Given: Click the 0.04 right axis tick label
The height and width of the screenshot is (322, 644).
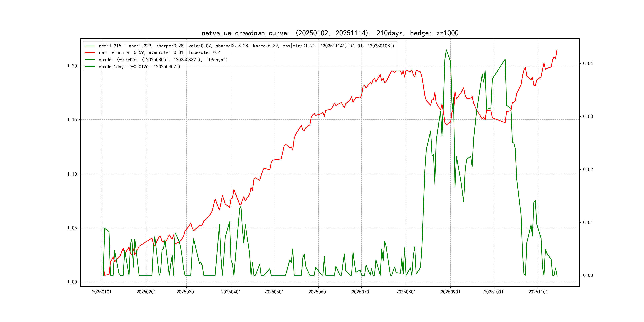Looking at the screenshot, I should [x=588, y=63].
